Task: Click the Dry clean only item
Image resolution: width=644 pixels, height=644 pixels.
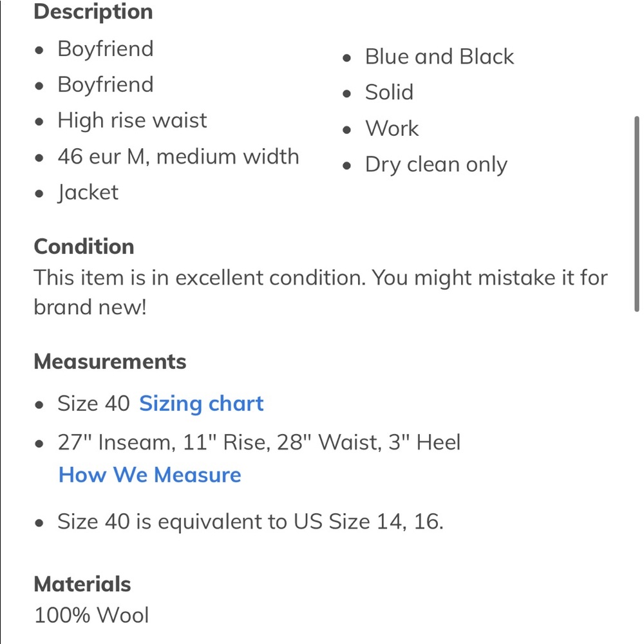Action: pyautogui.click(x=436, y=165)
